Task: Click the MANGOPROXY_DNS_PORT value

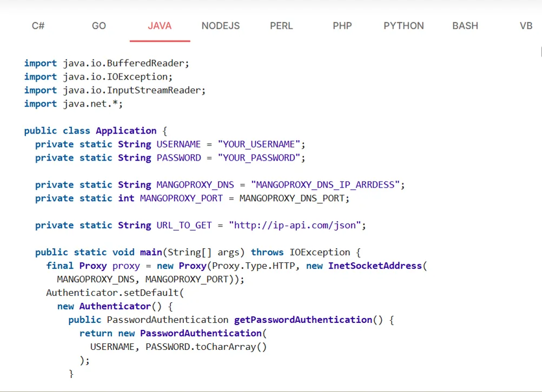Action: click(x=293, y=198)
